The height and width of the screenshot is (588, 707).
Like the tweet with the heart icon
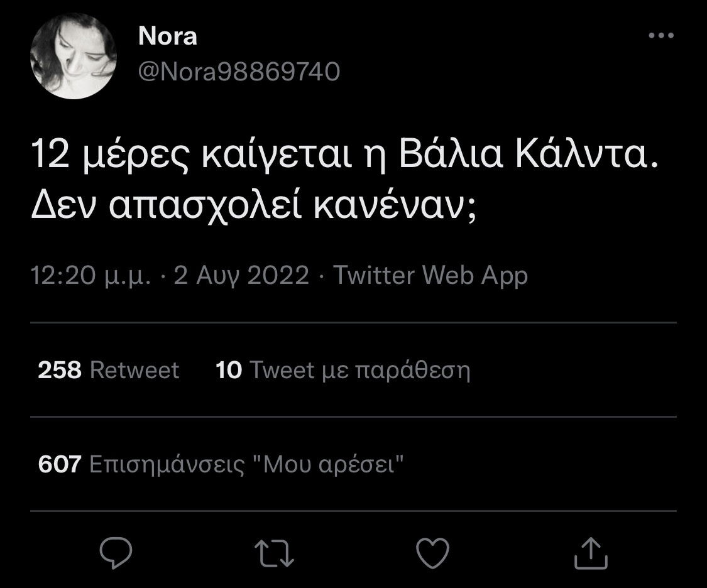(433, 553)
